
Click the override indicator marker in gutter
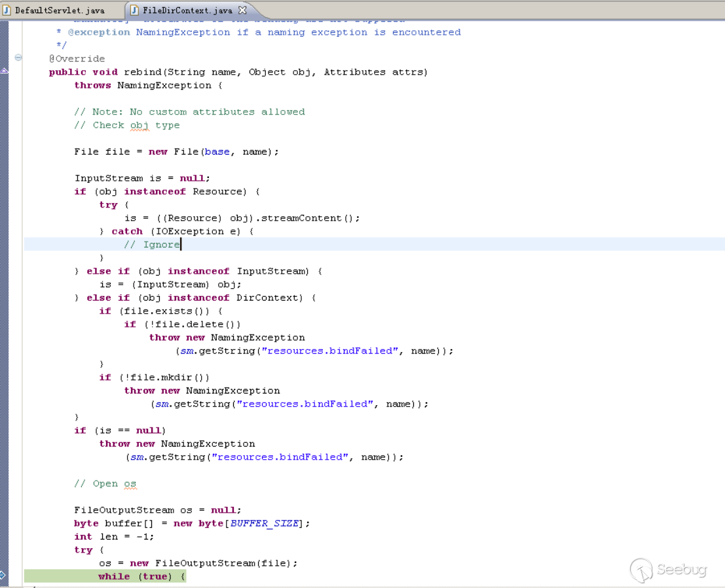click(4, 71)
